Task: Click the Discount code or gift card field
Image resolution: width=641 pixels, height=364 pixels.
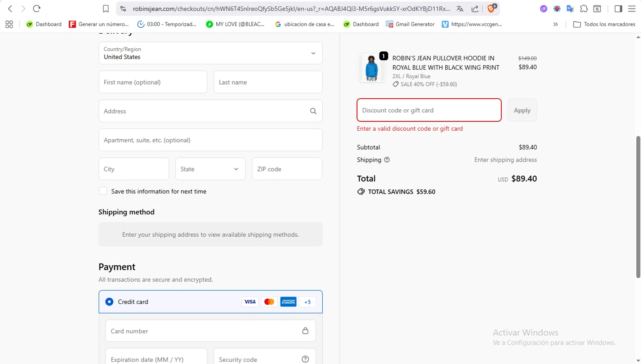Action: (429, 110)
